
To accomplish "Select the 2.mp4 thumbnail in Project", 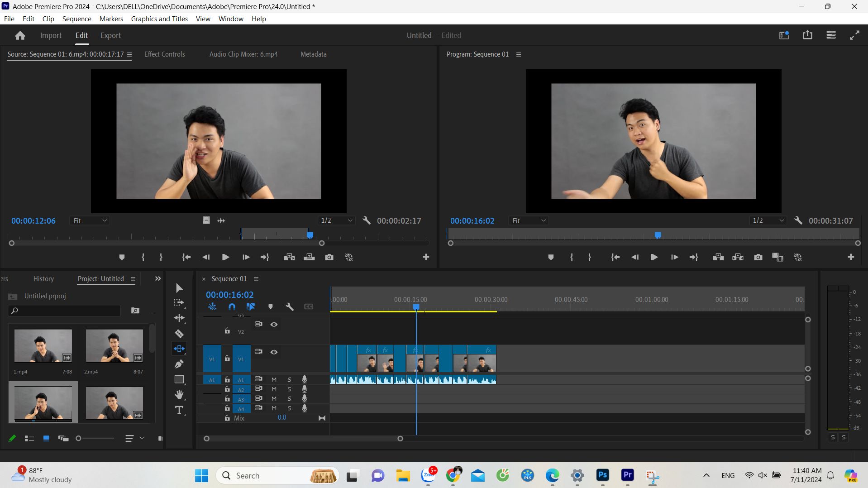I will point(114,345).
